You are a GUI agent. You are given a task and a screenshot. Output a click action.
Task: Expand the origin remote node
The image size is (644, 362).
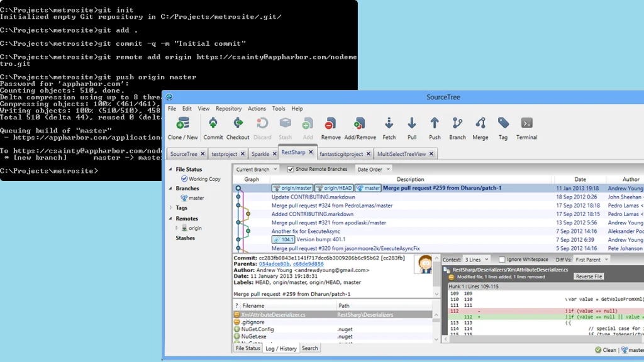pyautogui.click(x=177, y=228)
